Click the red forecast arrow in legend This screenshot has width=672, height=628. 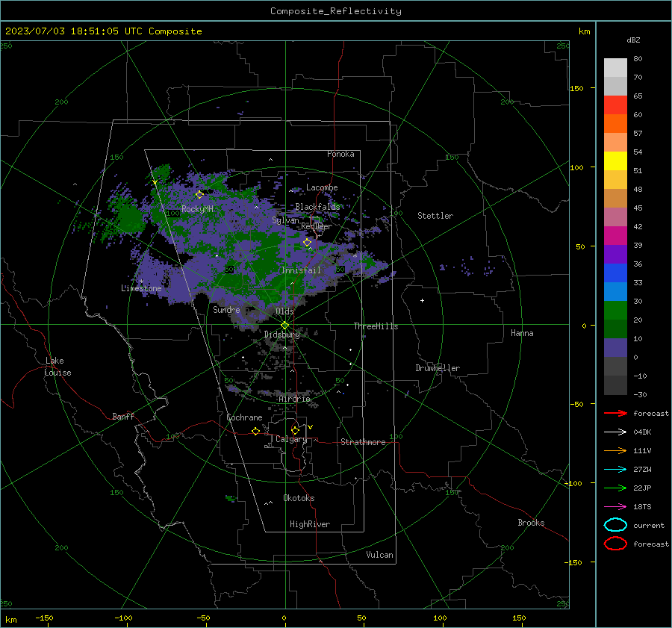(615, 413)
